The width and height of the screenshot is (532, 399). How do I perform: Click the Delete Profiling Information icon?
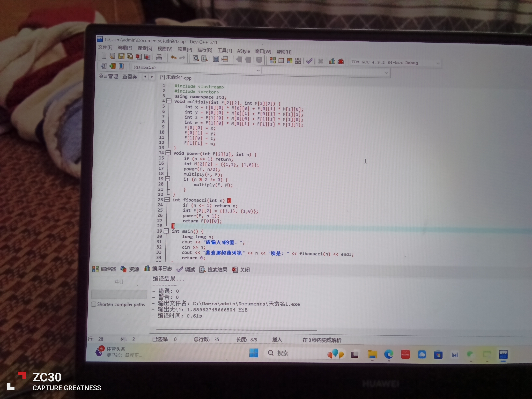[x=340, y=62]
